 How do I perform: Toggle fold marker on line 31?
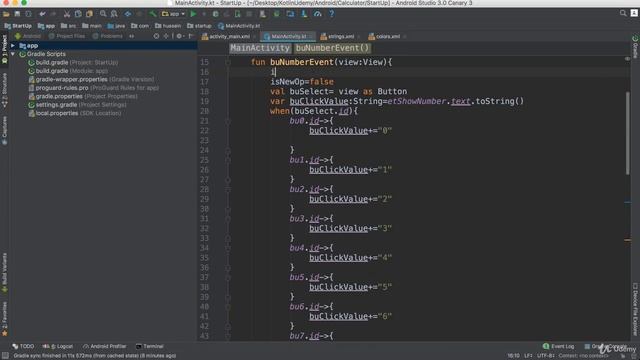point(228,219)
